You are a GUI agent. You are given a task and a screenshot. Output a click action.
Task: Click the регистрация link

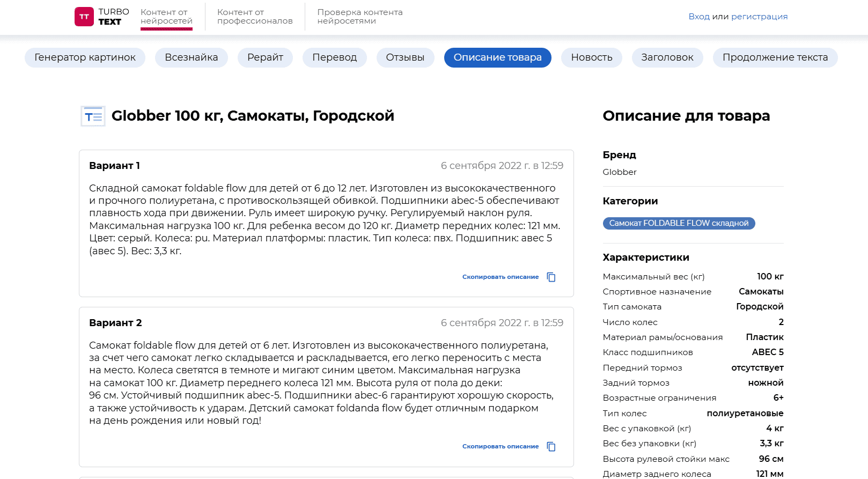760,17
